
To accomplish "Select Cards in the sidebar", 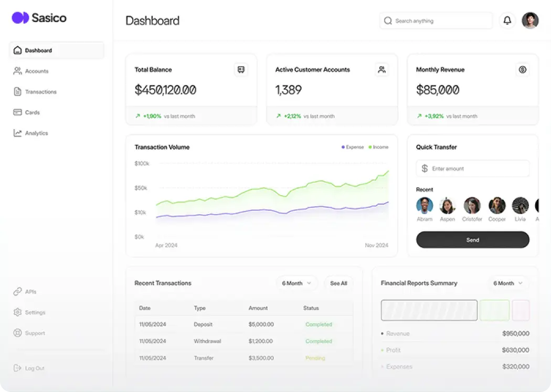I will click(x=32, y=112).
